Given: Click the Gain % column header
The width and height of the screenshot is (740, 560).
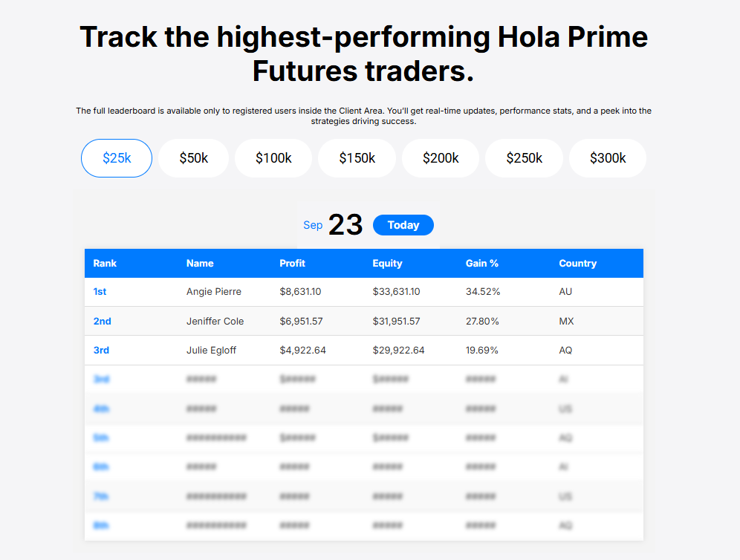Looking at the screenshot, I should (x=481, y=264).
